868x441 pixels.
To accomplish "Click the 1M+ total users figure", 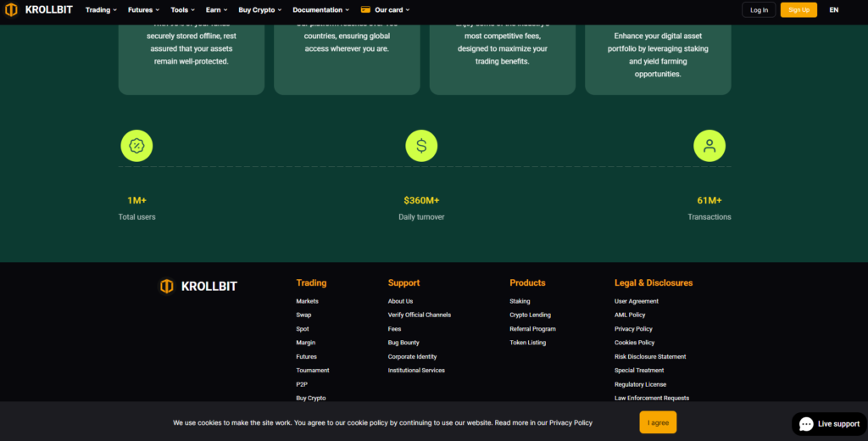I will coord(136,200).
